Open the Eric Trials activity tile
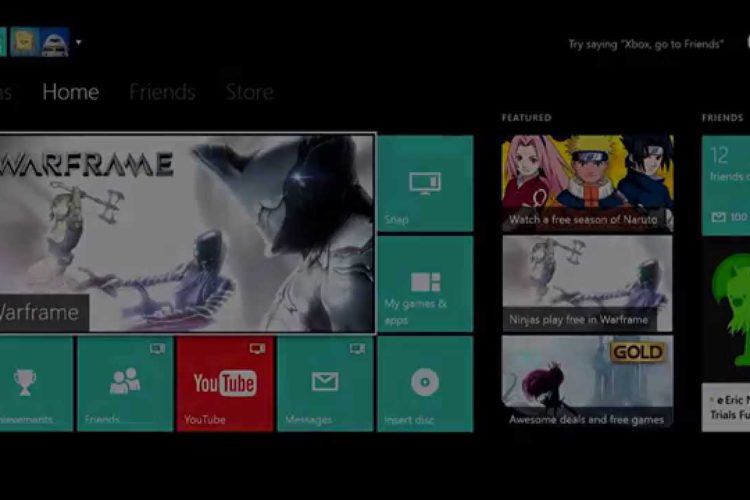 pos(726,407)
